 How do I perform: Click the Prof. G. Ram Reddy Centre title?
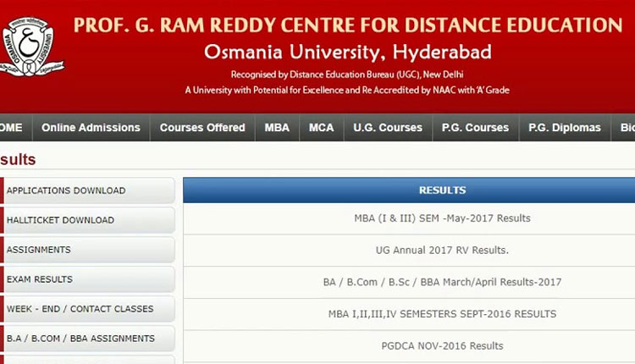[348, 25]
